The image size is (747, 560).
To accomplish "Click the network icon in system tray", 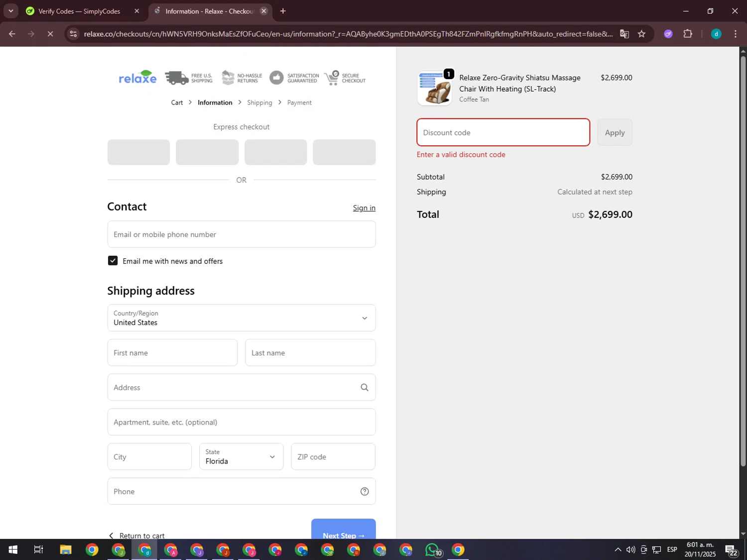I will [657, 550].
